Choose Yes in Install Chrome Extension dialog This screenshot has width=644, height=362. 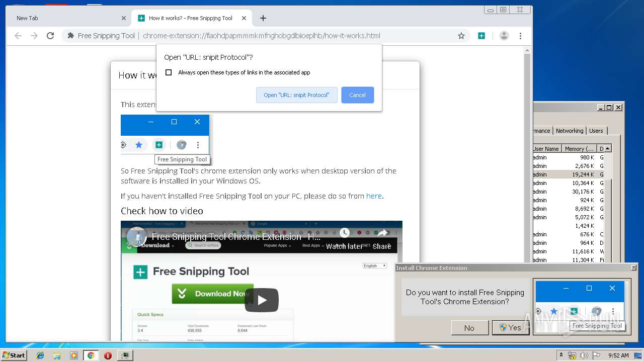point(511,328)
